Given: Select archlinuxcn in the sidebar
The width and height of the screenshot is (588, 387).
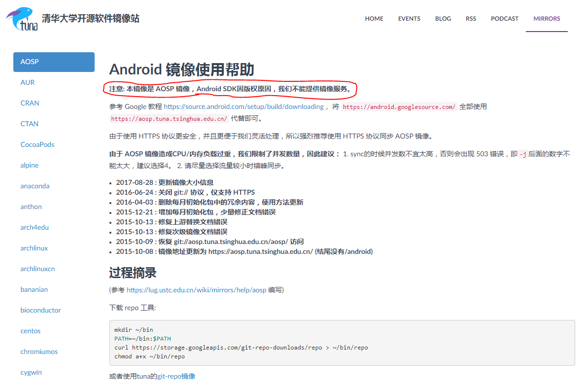Looking at the screenshot, I should pos(37,269).
